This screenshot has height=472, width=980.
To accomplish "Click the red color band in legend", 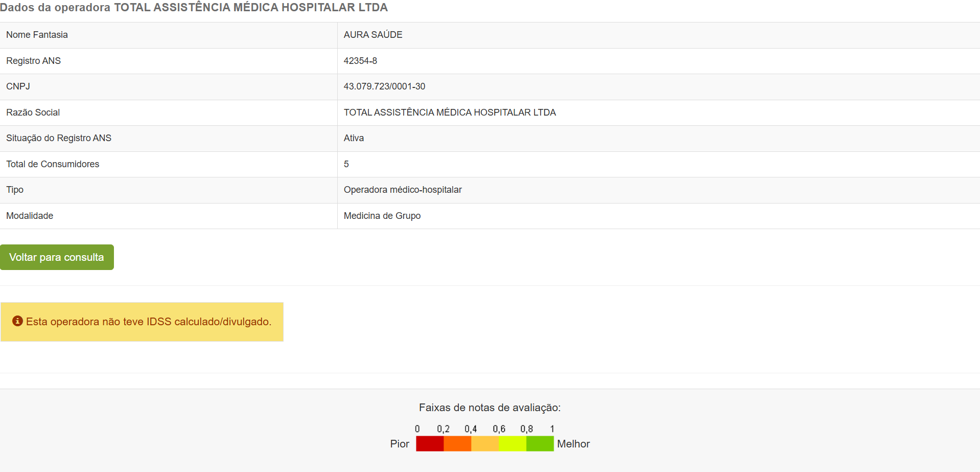I will (x=430, y=443).
